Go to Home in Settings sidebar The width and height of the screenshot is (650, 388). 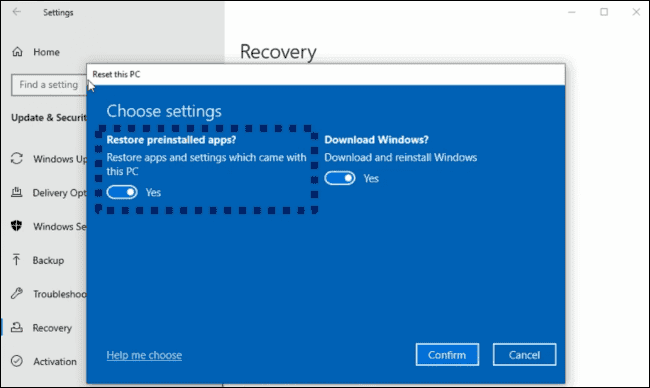point(46,52)
